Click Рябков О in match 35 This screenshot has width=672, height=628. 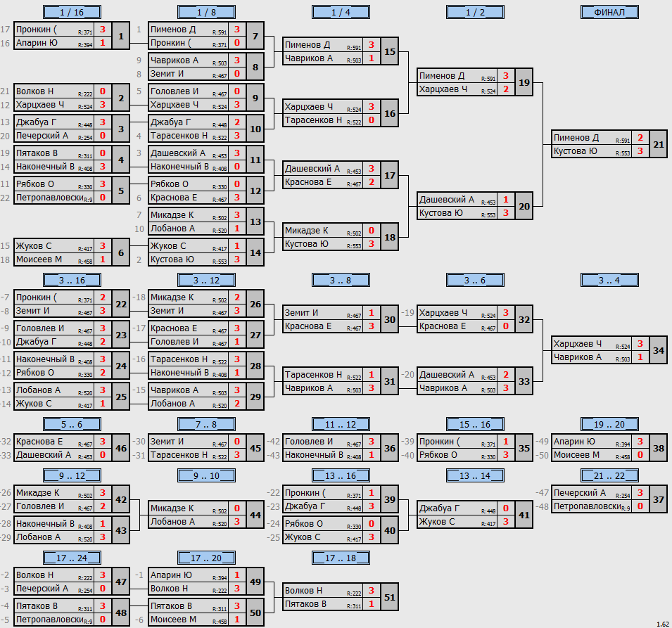(438, 455)
